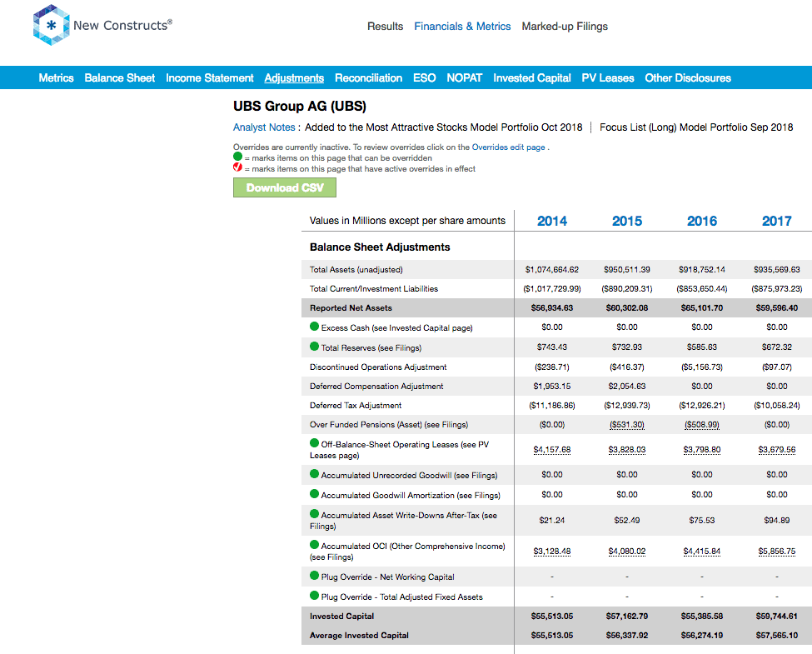Screen dimensions: 812x654
Task: Click the 2016 year column header
Action: [x=702, y=221]
